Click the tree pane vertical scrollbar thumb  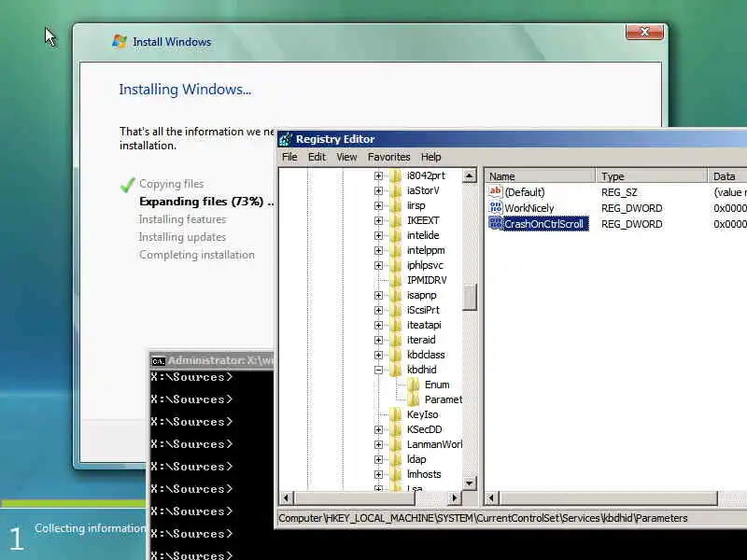[x=470, y=297]
